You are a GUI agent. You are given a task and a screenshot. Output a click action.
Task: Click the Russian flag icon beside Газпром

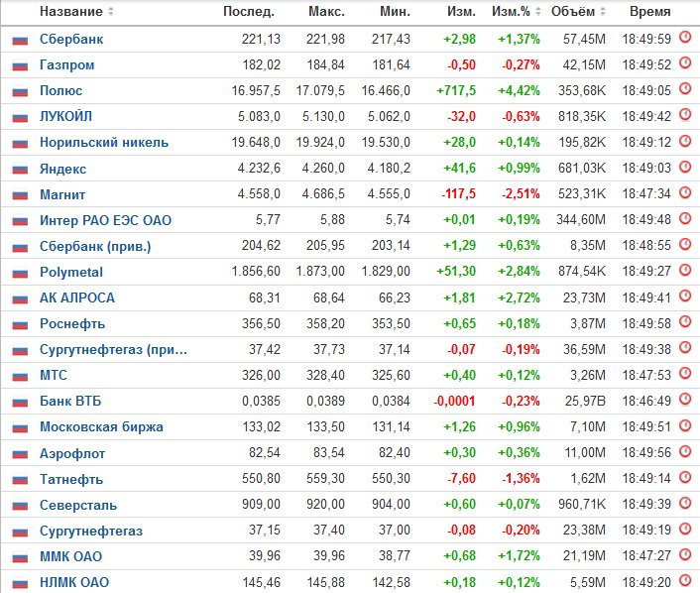point(20,66)
